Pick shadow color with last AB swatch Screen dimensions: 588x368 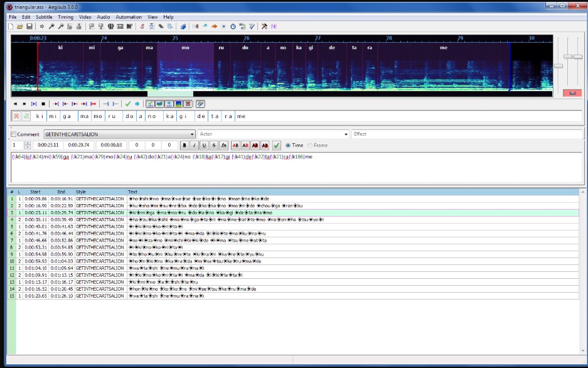tap(265, 146)
